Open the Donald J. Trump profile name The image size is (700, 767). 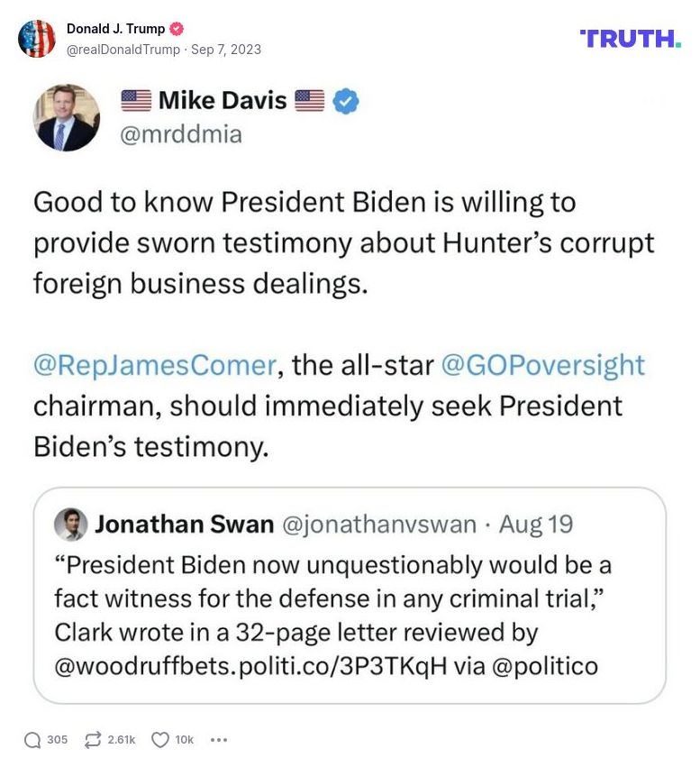click(x=115, y=29)
